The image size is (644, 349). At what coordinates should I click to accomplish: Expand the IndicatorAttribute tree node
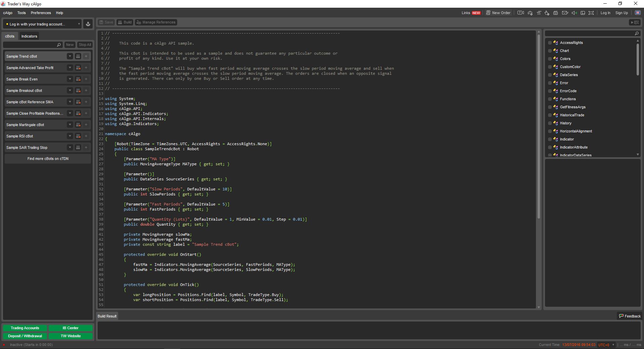click(550, 147)
